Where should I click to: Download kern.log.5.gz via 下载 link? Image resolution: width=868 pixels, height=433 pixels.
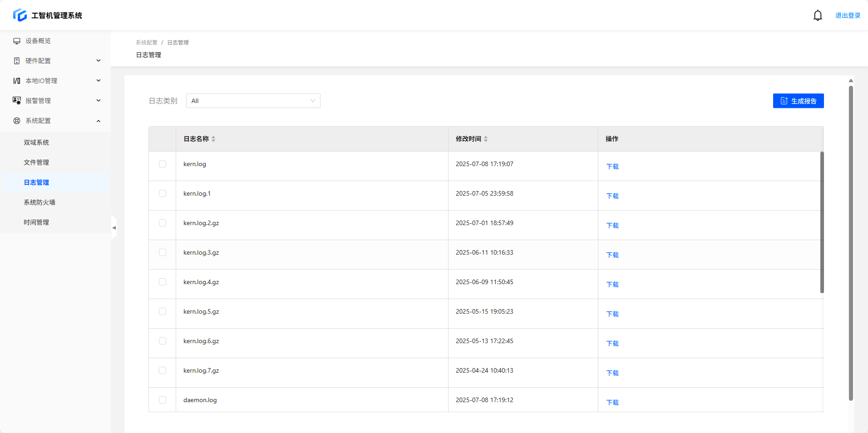coord(612,314)
